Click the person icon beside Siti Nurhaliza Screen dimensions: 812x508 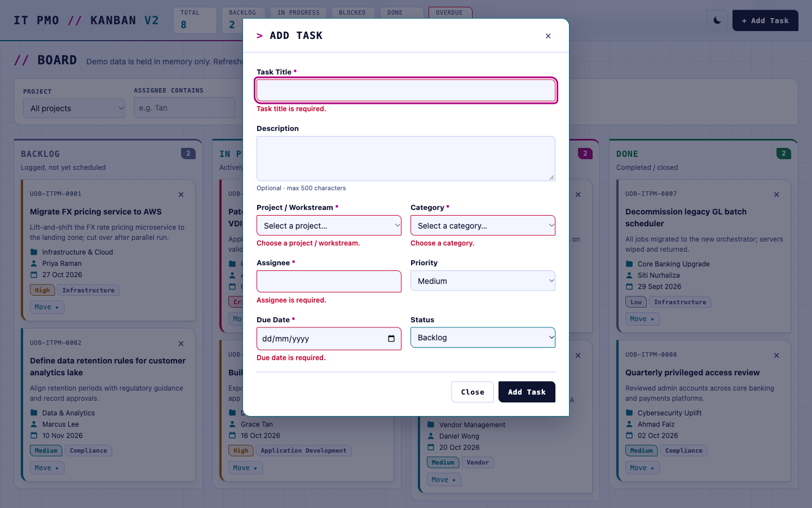[x=629, y=275]
